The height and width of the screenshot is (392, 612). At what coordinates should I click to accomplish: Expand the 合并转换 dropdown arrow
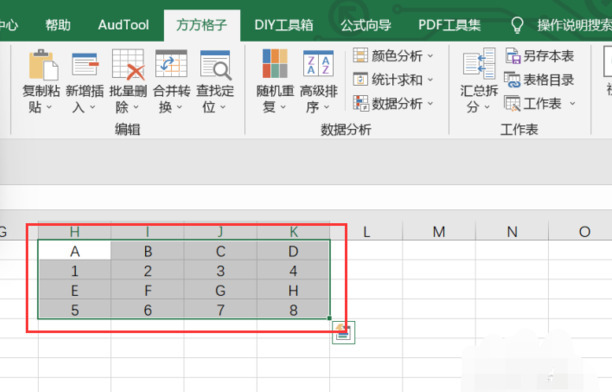(x=180, y=107)
